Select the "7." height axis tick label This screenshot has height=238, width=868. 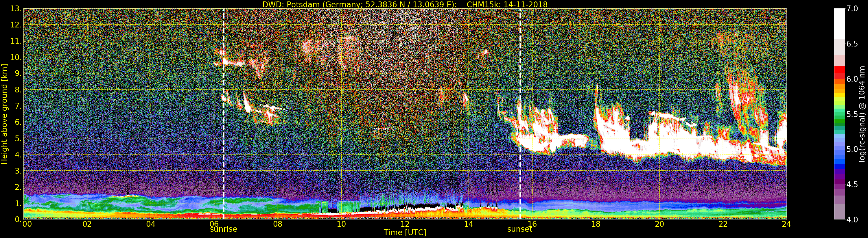coord(18,106)
